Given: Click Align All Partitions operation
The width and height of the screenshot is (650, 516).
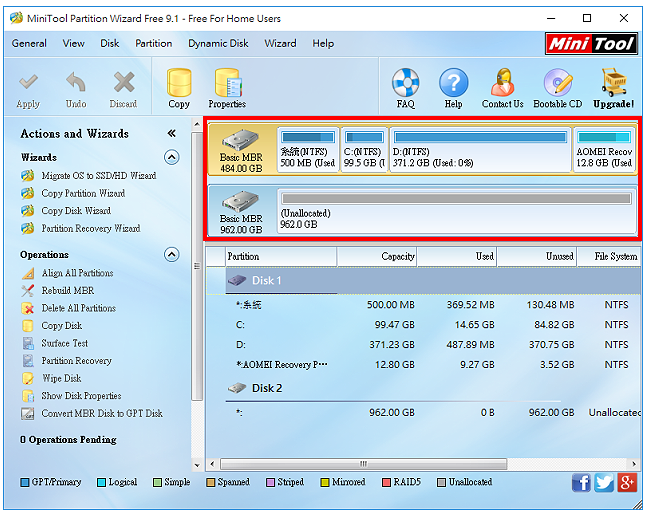Looking at the screenshot, I should [77, 273].
